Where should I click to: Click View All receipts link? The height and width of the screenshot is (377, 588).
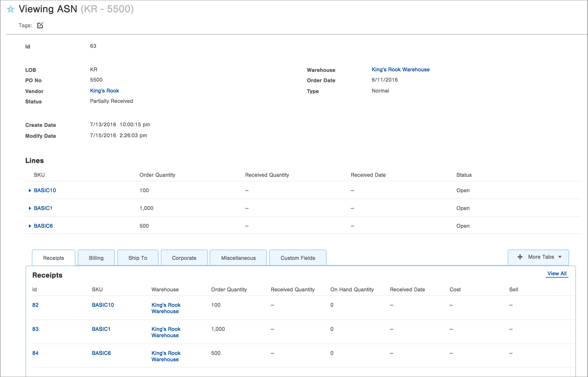tap(557, 273)
